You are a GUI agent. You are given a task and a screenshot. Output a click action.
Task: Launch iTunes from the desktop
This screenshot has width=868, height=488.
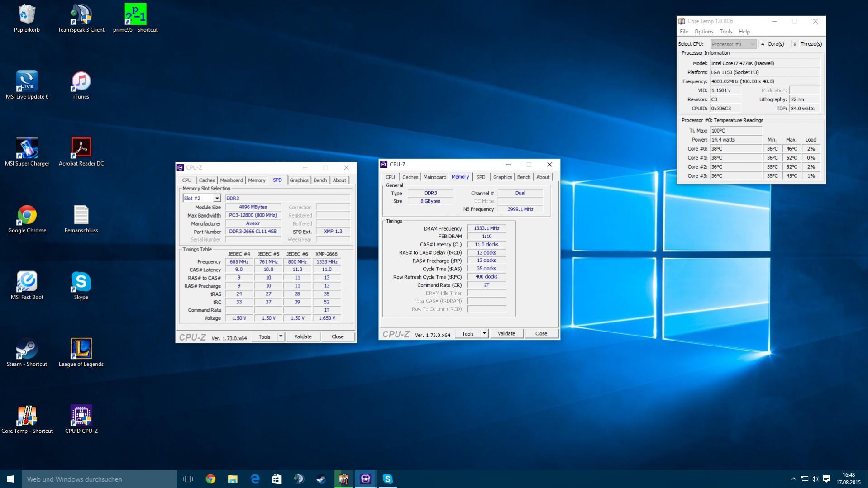(81, 85)
